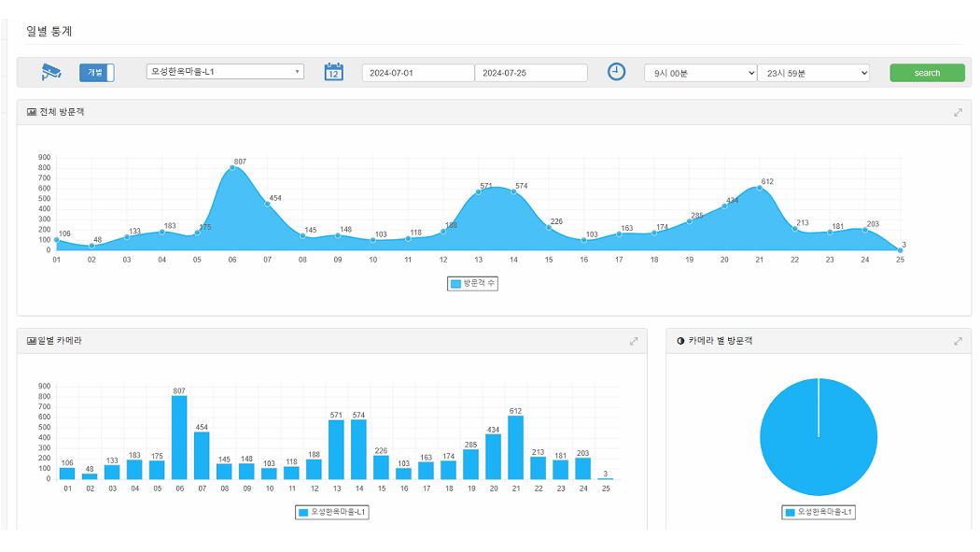Toggle the 개별 switch

tap(96, 73)
